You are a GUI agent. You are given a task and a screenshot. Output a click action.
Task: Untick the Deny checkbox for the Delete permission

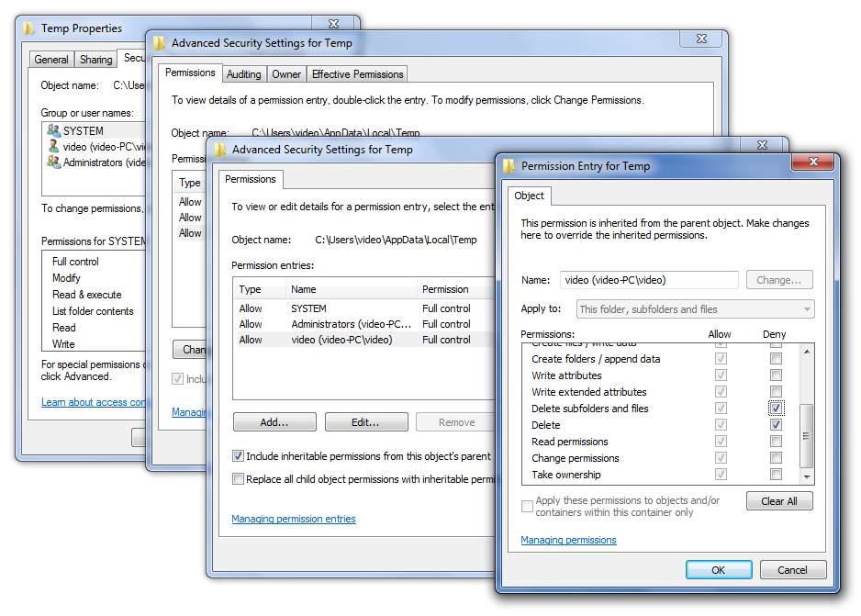point(776,424)
